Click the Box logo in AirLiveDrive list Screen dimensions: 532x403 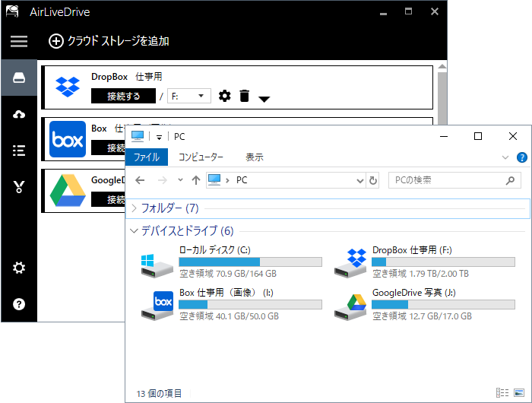tap(68, 139)
